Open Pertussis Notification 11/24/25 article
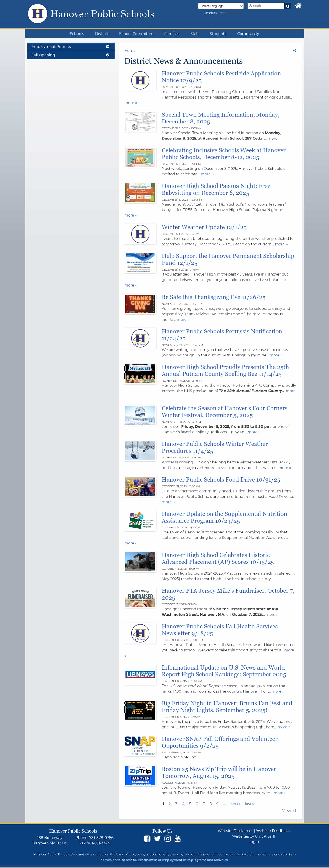329x868 pixels. (222, 335)
